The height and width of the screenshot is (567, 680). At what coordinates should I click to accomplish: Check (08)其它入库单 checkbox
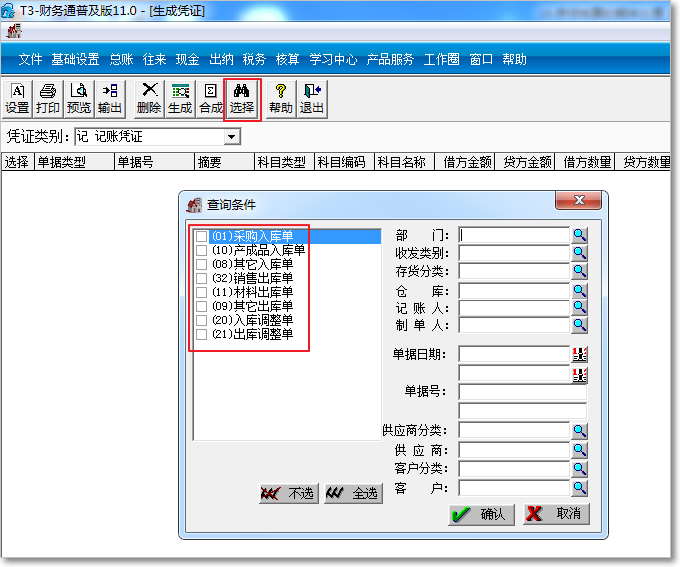tap(201, 264)
